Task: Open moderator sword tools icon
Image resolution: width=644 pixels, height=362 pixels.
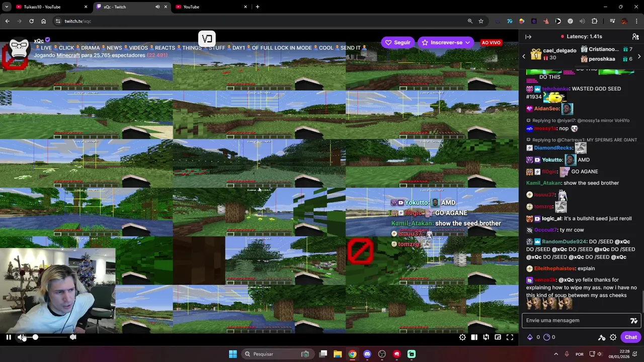Action: click(x=602, y=337)
